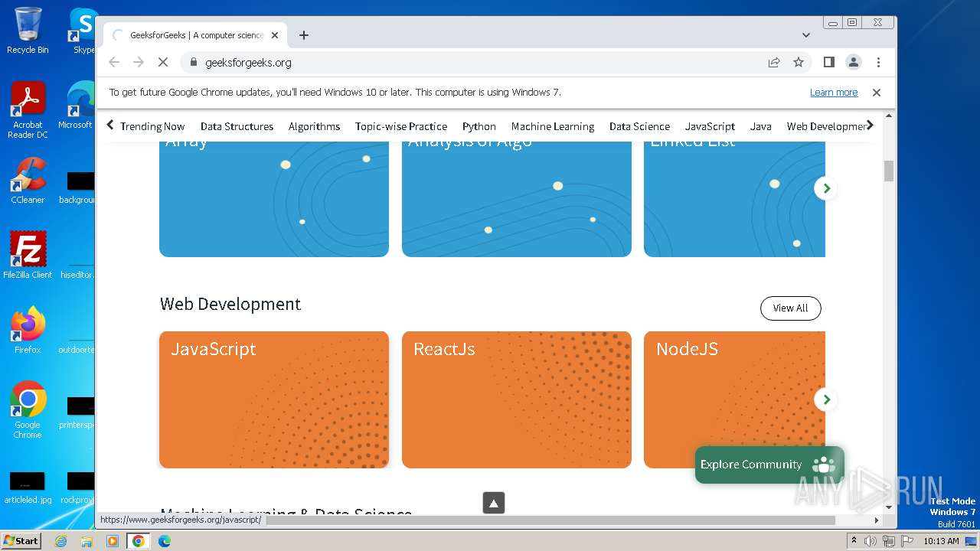
Task: Click the browser forward arrow
Action: tap(139, 62)
